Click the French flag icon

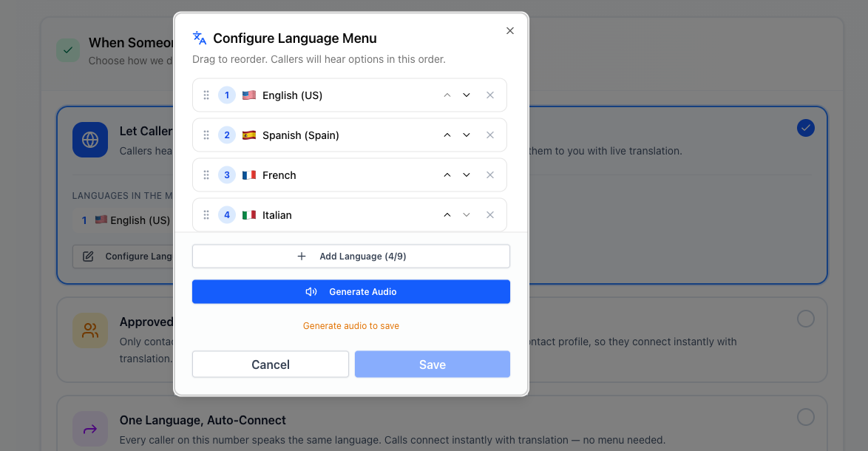[x=248, y=174]
